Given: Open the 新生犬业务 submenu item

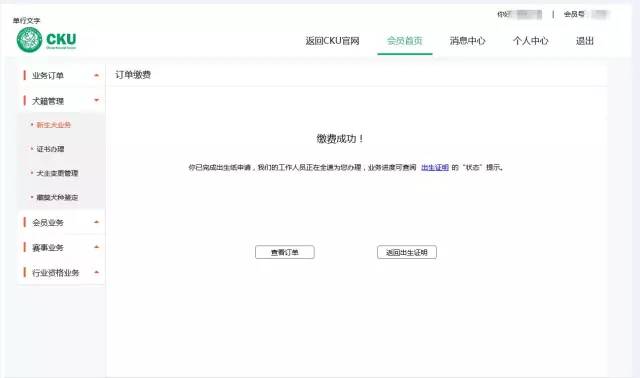Looking at the screenshot, I should [x=53, y=125].
